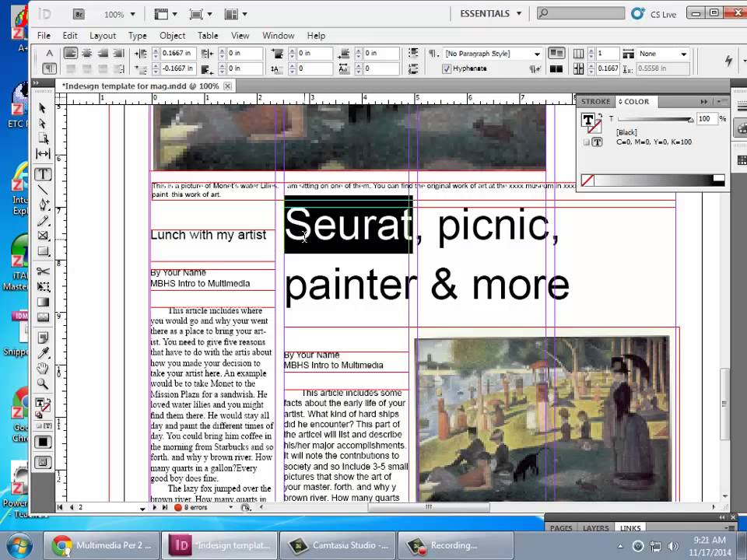This screenshot has height=560, width=747.
Task: Go to next page arrow
Action: pos(154,508)
